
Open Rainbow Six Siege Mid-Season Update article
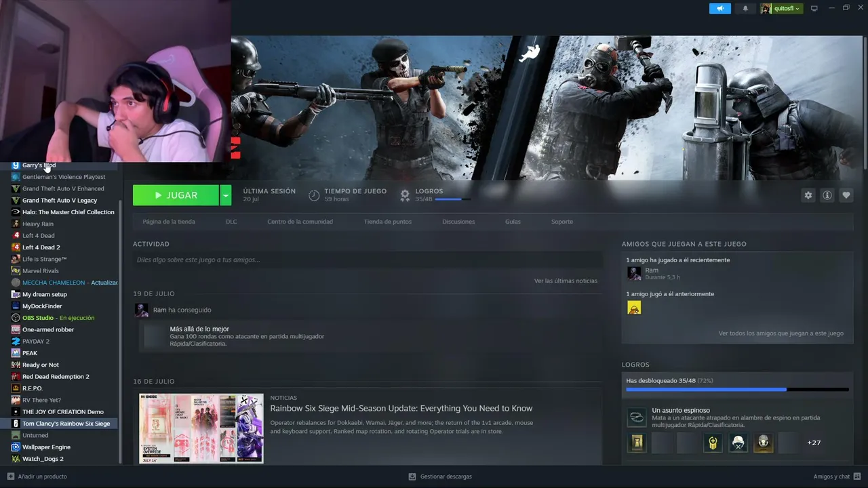click(401, 408)
